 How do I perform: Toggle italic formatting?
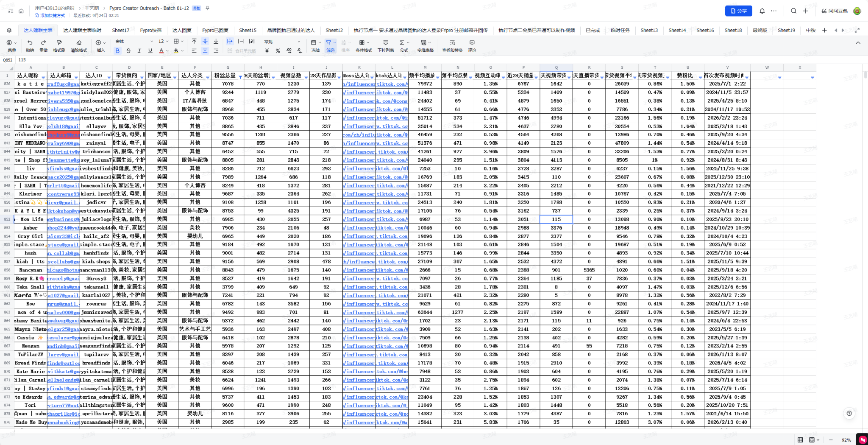click(x=139, y=51)
